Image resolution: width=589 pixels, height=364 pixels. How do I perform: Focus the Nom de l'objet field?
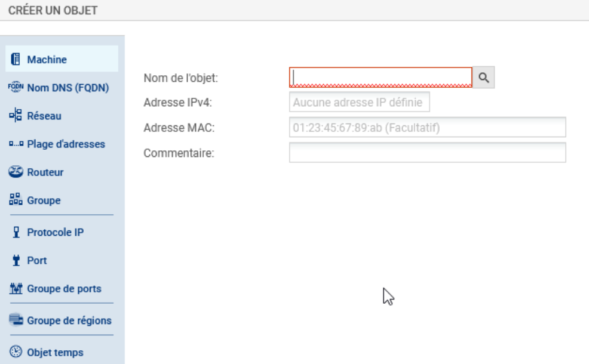click(381, 78)
